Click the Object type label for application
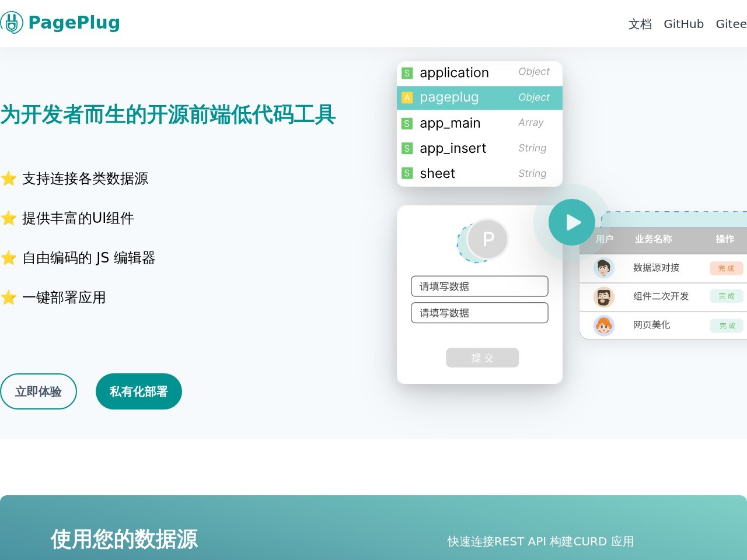The image size is (747, 560). tap(534, 72)
